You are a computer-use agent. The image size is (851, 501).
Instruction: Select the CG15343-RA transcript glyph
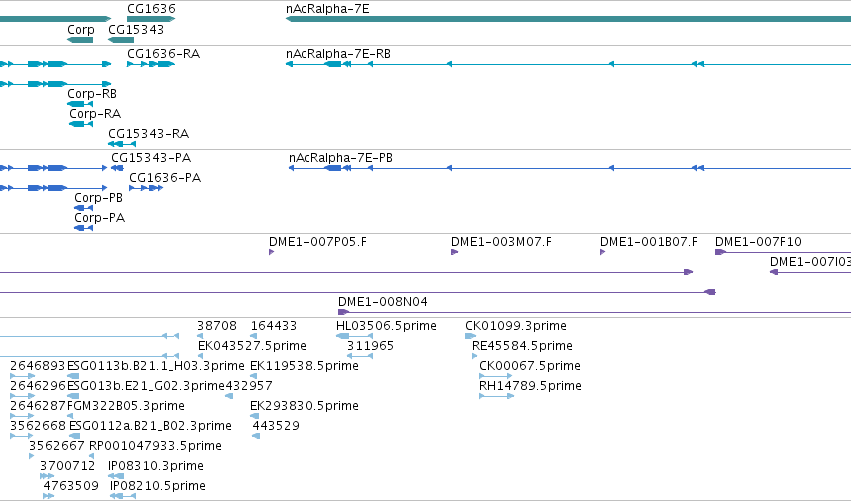pyautogui.click(x=122, y=144)
